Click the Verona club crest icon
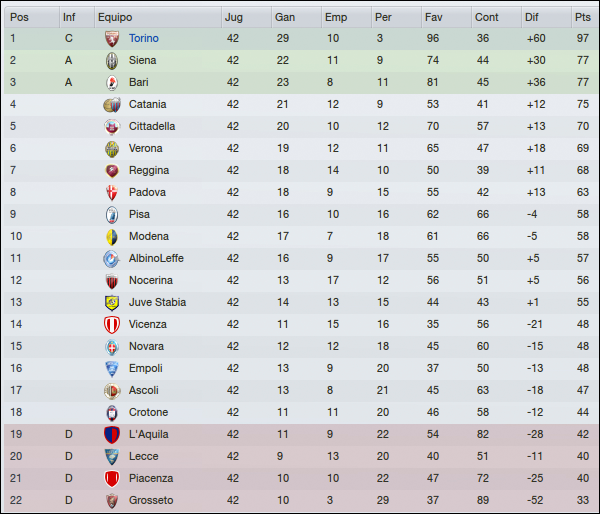The image size is (600, 514). pos(112,149)
